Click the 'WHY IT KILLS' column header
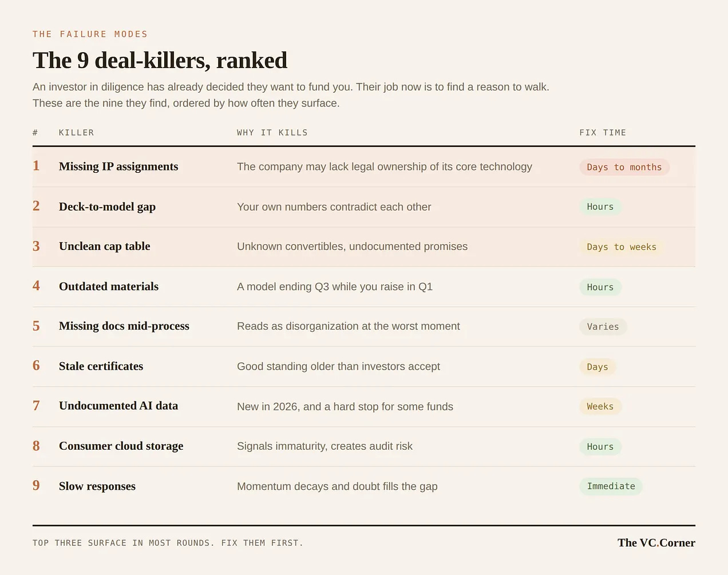 point(272,133)
